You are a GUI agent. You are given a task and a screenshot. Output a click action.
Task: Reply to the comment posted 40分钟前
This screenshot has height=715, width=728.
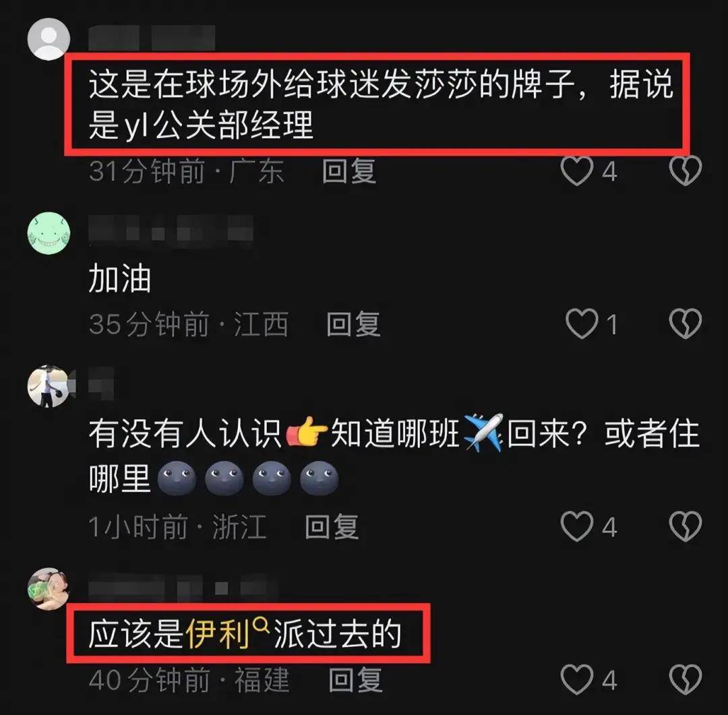(356, 680)
